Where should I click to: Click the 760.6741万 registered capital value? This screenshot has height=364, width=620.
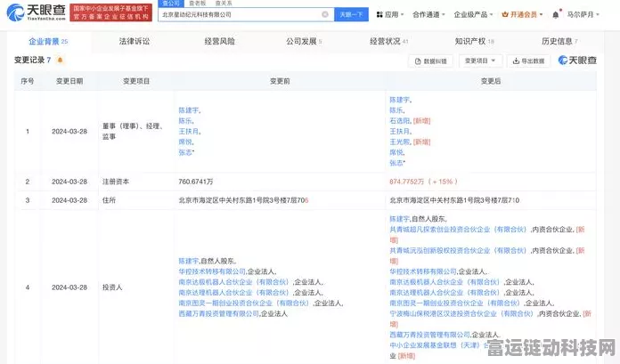pos(196,182)
